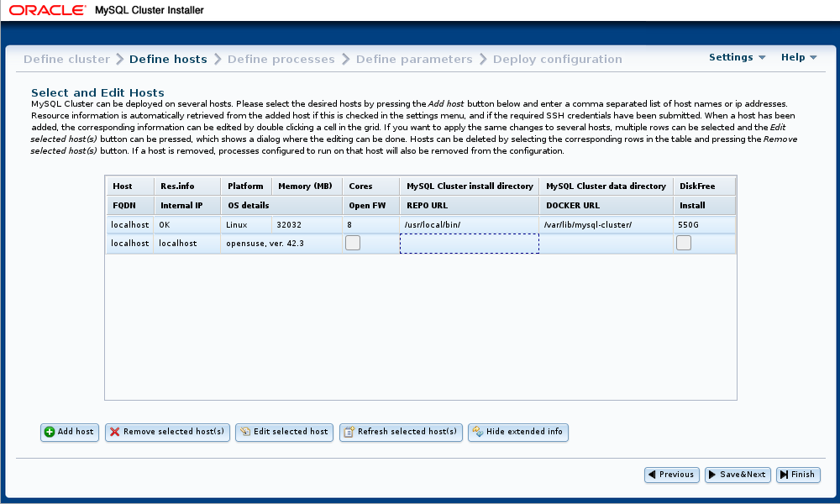Click the Previous arrow icon

[x=651, y=475]
